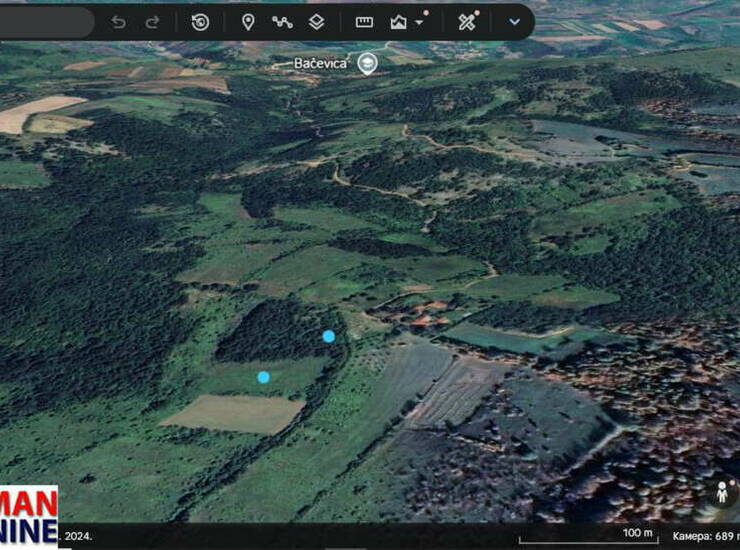Click the satellite icon in the toolbar

466,22
